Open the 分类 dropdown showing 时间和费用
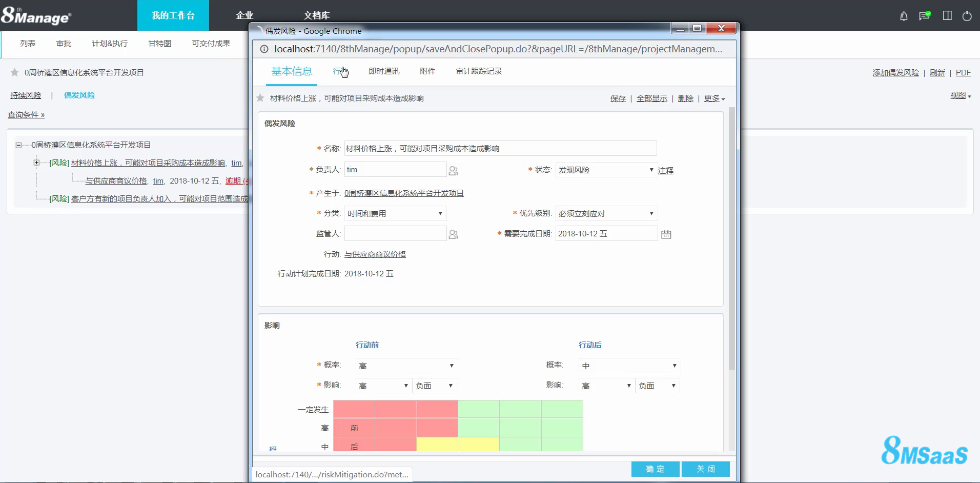Screen dimensions: 980x483 [x=395, y=213]
